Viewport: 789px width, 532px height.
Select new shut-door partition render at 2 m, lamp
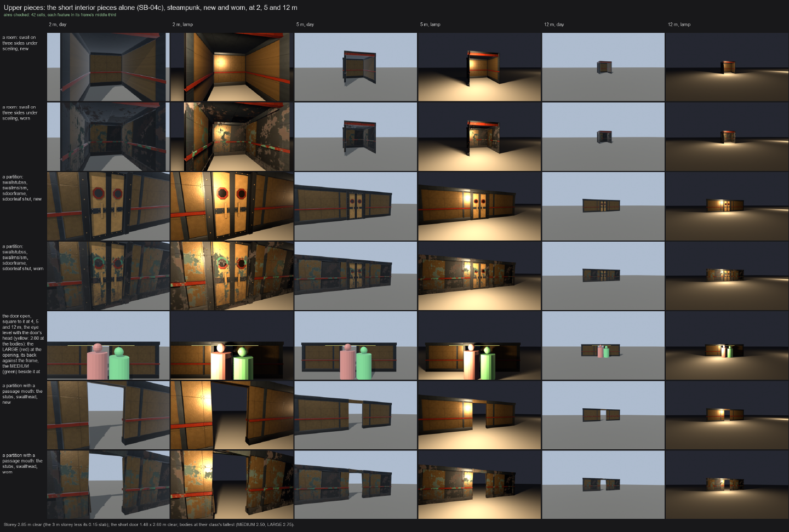232,206
